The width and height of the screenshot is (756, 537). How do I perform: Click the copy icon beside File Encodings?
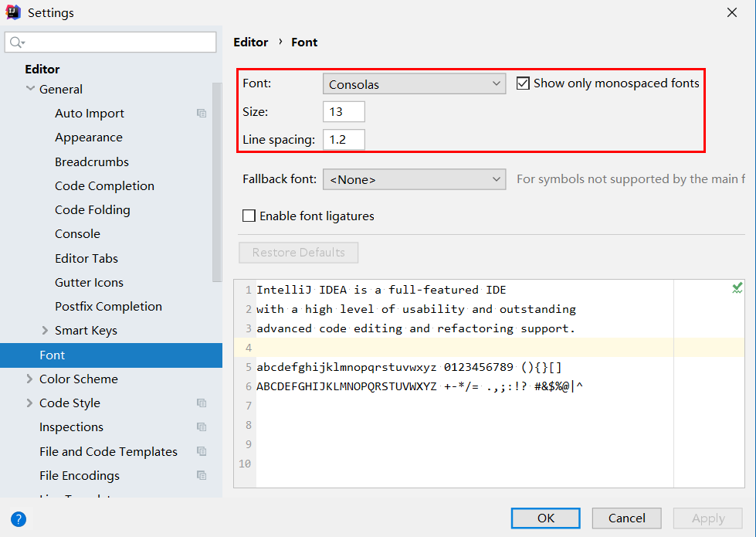[202, 476]
